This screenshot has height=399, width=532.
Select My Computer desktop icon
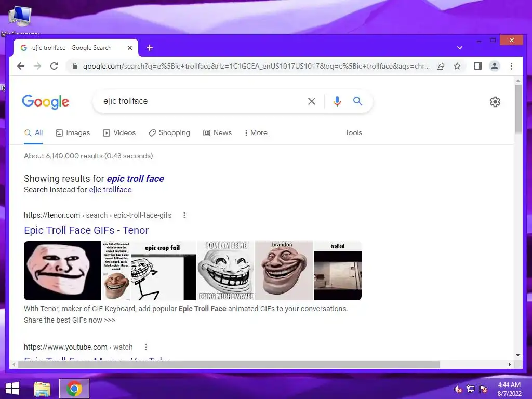pyautogui.click(x=20, y=20)
